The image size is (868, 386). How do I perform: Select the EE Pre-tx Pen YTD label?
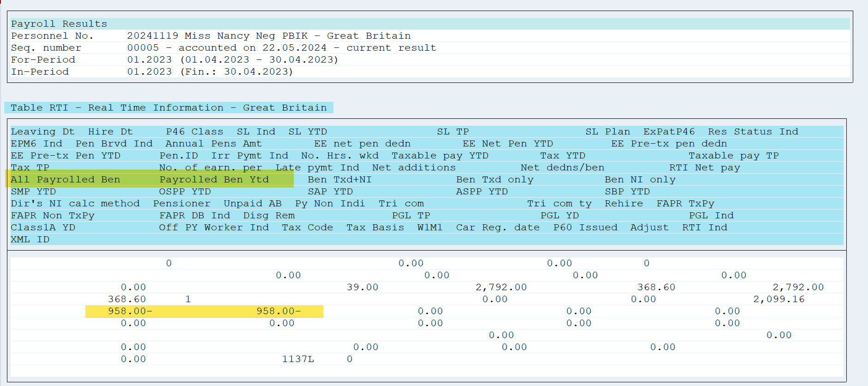pos(65,156)
